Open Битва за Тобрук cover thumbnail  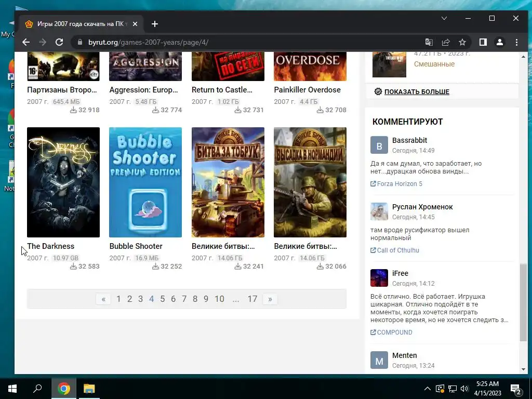[228, 182]
